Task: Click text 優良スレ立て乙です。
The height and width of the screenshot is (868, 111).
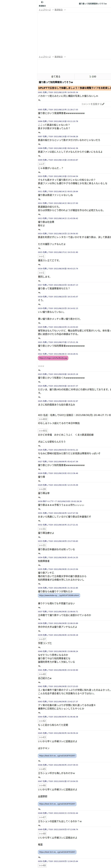Action: [x=49, y=260]
